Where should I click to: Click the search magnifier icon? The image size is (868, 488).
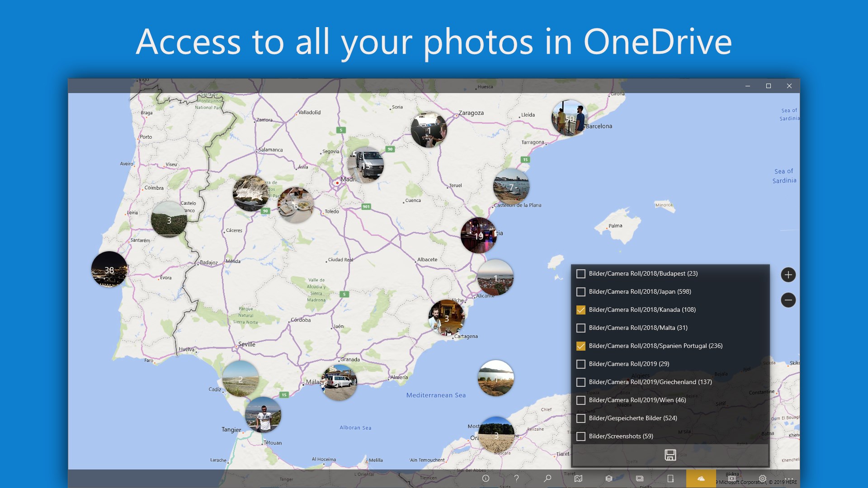tap(547, 478)
